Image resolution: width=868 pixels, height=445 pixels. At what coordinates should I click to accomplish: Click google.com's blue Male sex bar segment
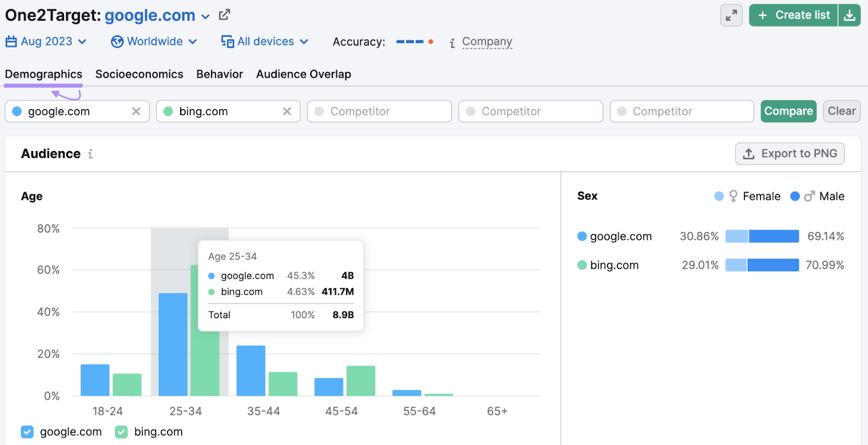click(x=774, y=236)
